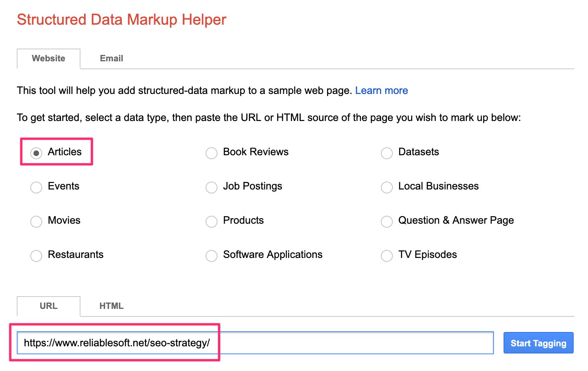Open the Website tab

49,59
